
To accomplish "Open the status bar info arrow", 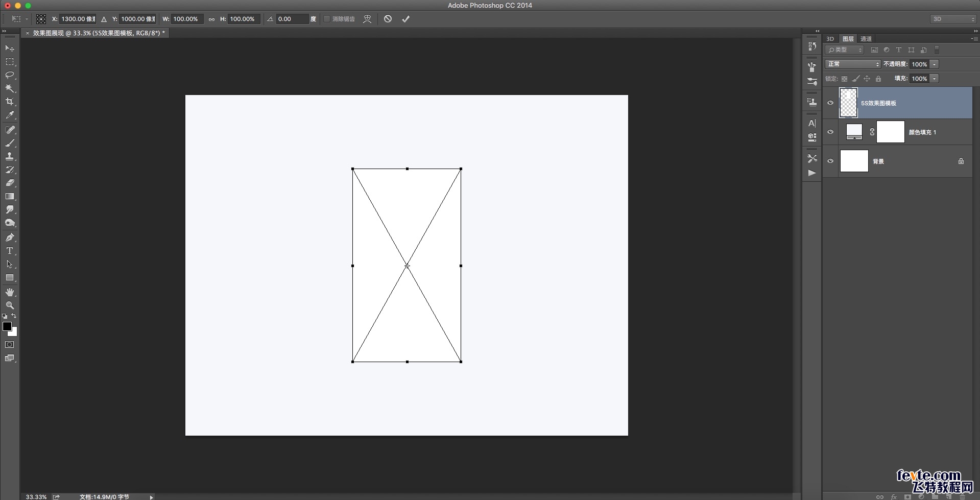I will (x=151, y=496).
